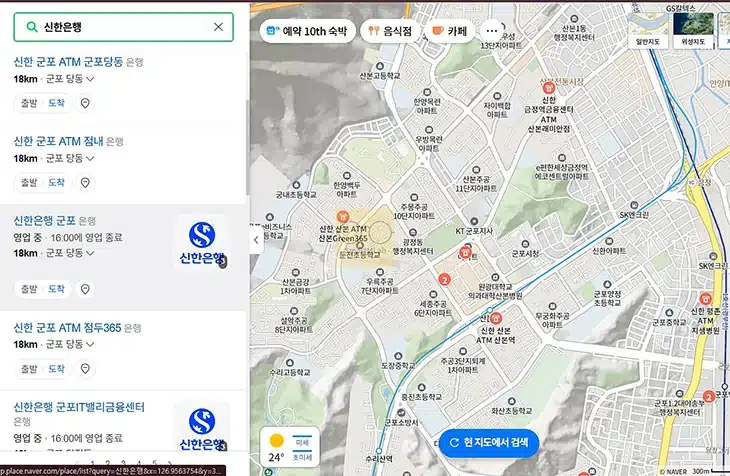The width and height of the screenshot is (730, 476).
Task: Click 군포시청 point of interest
Action: pyautogui.click(x=525, y=250)
